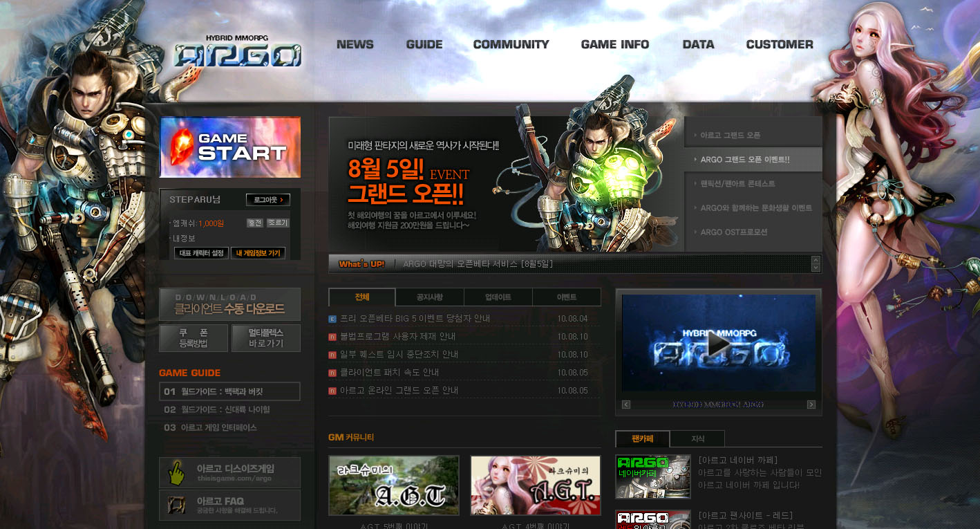This screenshot has height=529, width=980.
Task: Open the CUSTOMER menu
Action: click(x=780, y=44)
